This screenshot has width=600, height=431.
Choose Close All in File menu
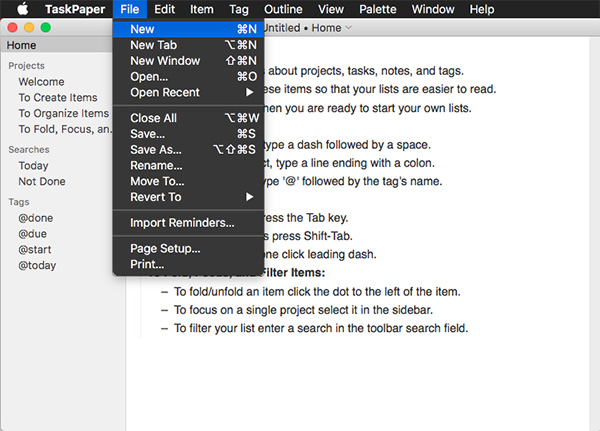(x=188, y=118)
